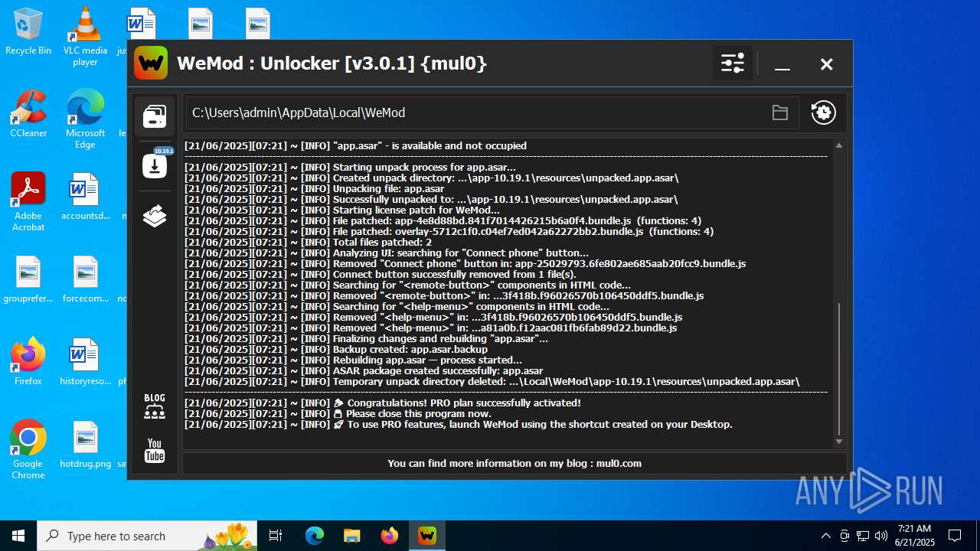
Task: Select the patcher sidebar icon
Action: point(155,116)
